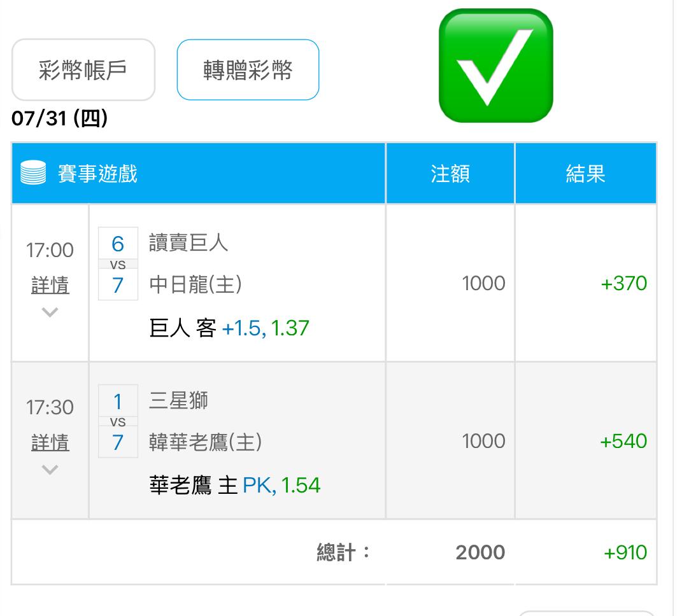Expand the chevron under the 17:30 game
The width and height of the screenshot is (682, 616).
point(50,470)
